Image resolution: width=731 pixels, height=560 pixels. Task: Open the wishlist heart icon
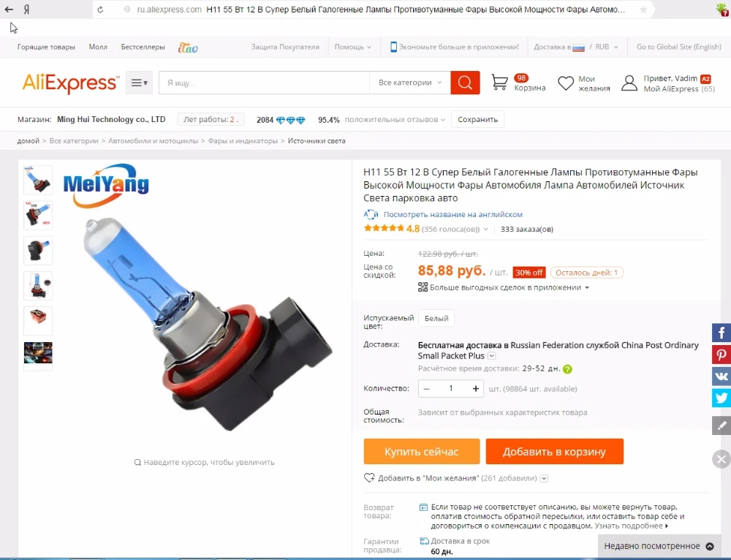[x=566, y=83]
